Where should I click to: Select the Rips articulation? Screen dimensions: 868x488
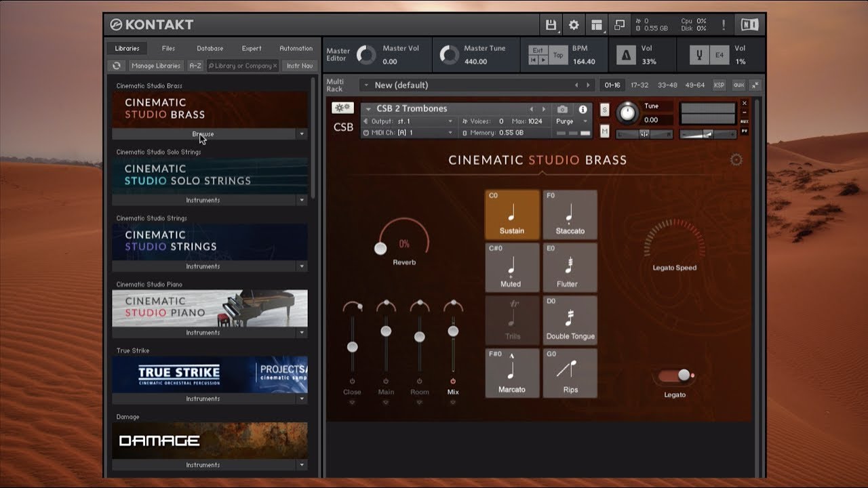click(x=570, y=373)
